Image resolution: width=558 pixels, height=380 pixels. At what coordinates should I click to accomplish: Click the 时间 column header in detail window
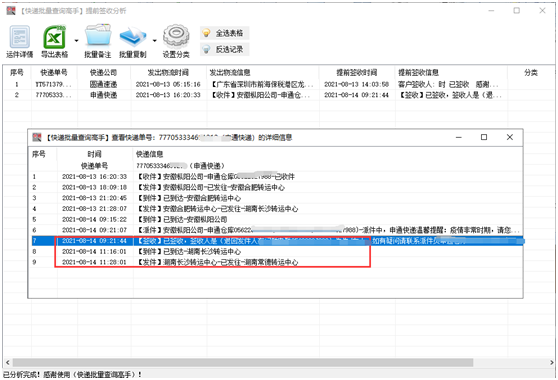point(94,154)
